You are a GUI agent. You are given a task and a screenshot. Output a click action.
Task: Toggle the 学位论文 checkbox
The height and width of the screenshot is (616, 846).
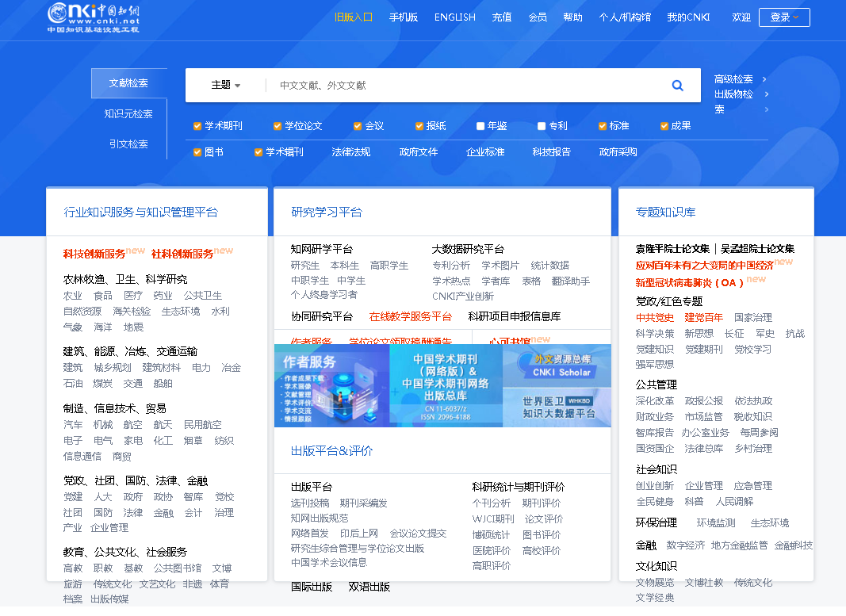(x=278, y=126)
